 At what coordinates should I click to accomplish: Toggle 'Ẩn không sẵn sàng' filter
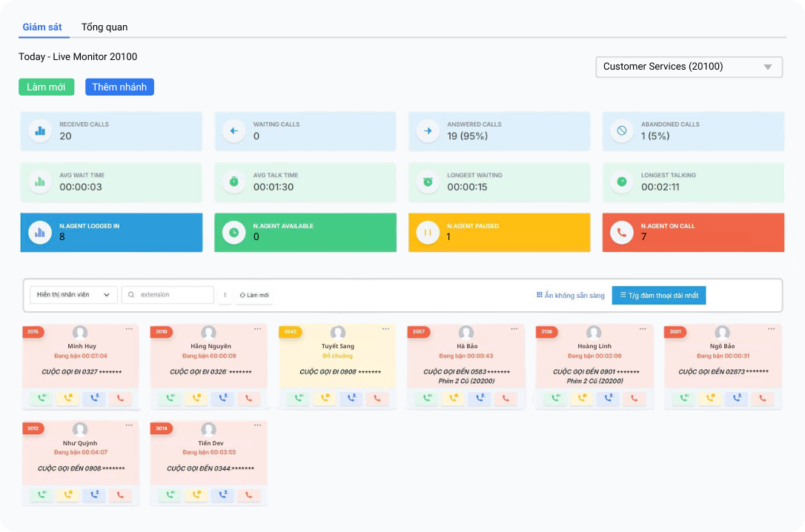(570, 295)
